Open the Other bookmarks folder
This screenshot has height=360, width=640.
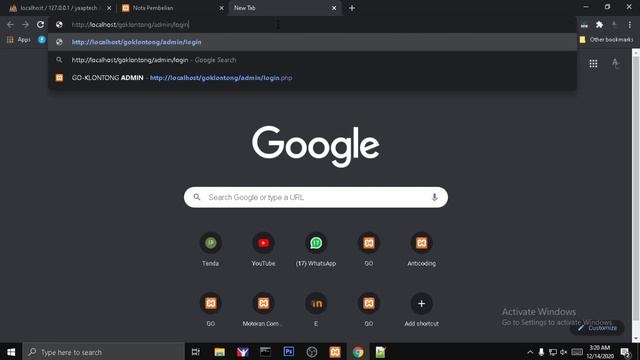click(606, 40)
